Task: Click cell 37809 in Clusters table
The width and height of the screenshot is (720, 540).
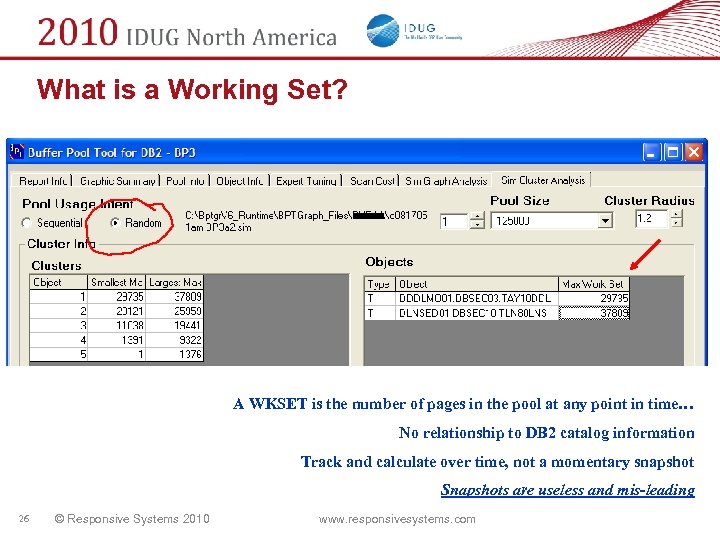Action: (174, 297)
